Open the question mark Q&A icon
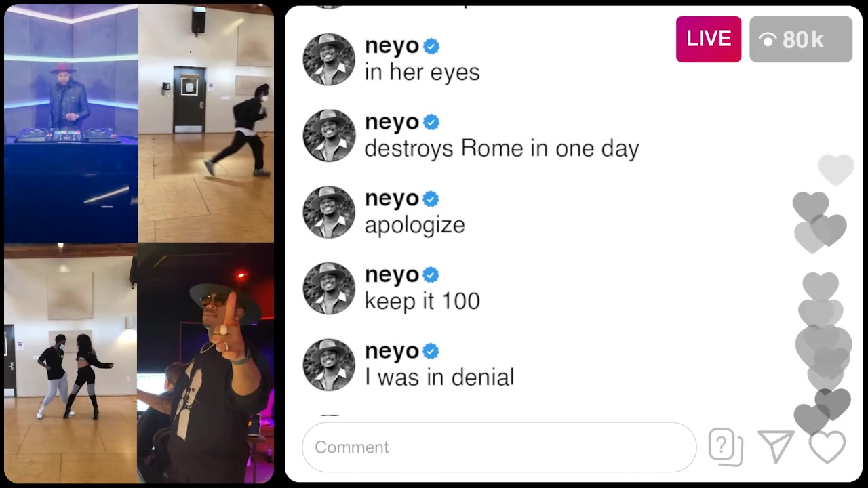868x488 pixels. click(x=726, y=447)
